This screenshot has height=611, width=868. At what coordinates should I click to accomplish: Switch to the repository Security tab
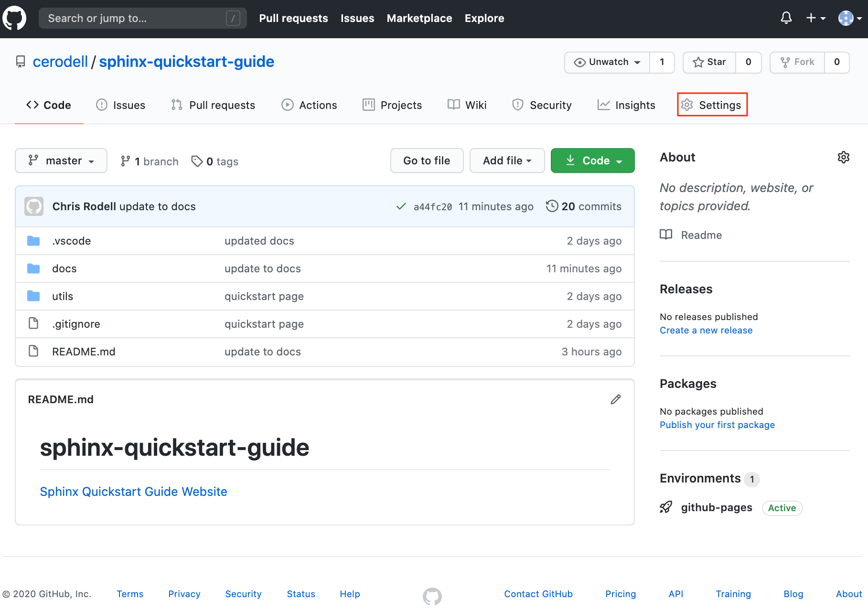tap(542, 105)
